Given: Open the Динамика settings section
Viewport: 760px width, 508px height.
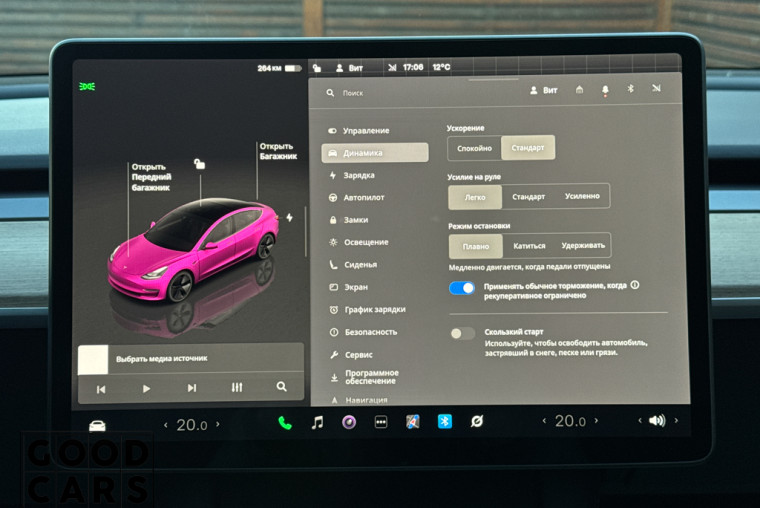Looking at the screenshot, I should [x=375, y=153].
